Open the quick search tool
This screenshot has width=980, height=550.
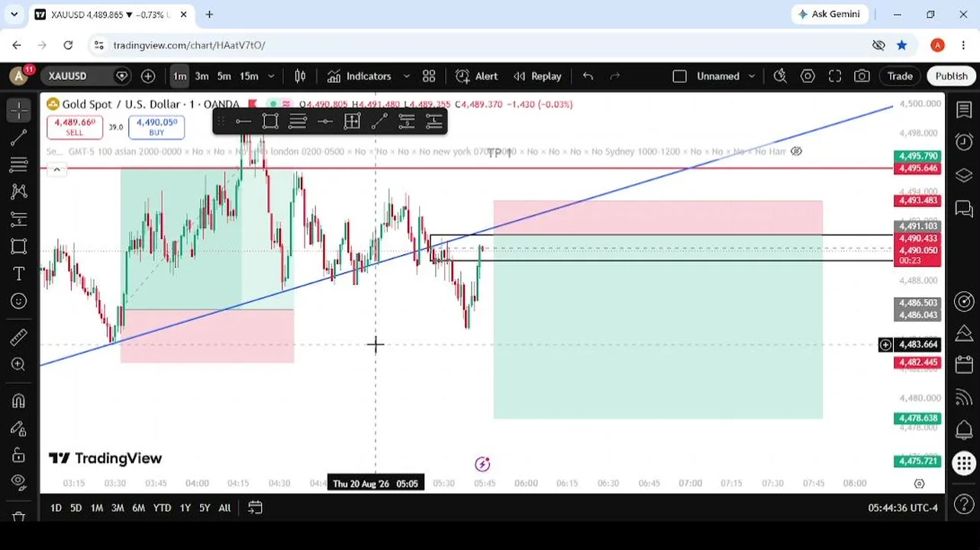click(x=780, y=76)
